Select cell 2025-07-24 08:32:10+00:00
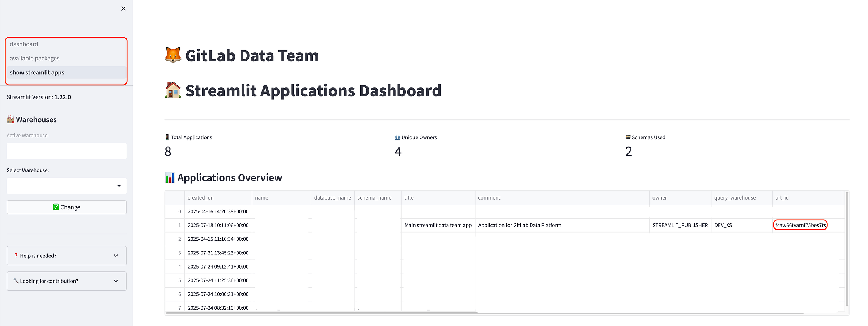Screen dimensions: 868x326 218,307
